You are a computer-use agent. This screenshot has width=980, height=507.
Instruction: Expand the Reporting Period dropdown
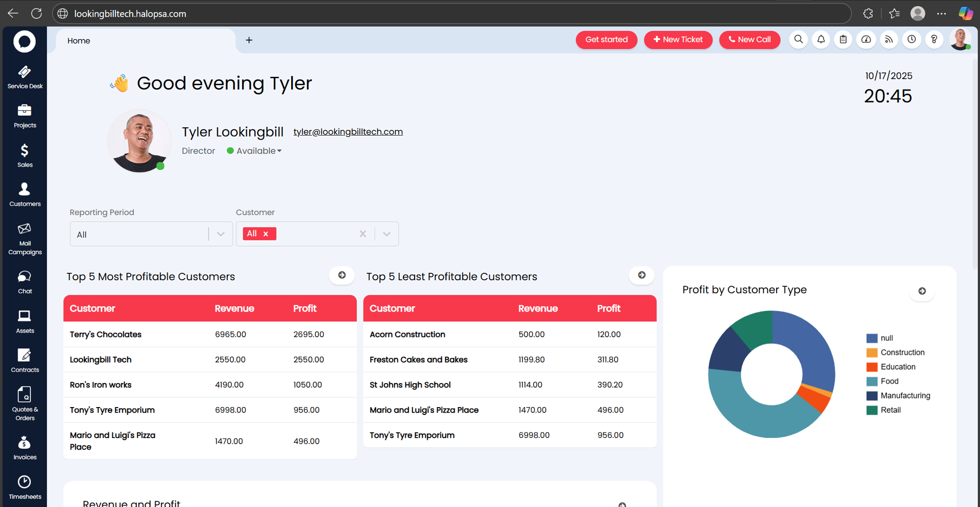pyautogui.click(x=220, y=234)
